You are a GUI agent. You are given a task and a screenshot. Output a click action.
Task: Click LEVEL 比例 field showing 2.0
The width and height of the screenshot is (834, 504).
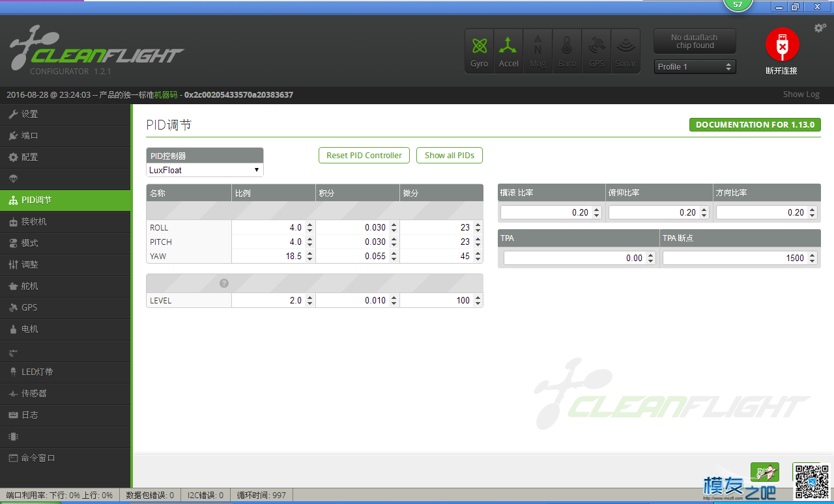(273, 300)
